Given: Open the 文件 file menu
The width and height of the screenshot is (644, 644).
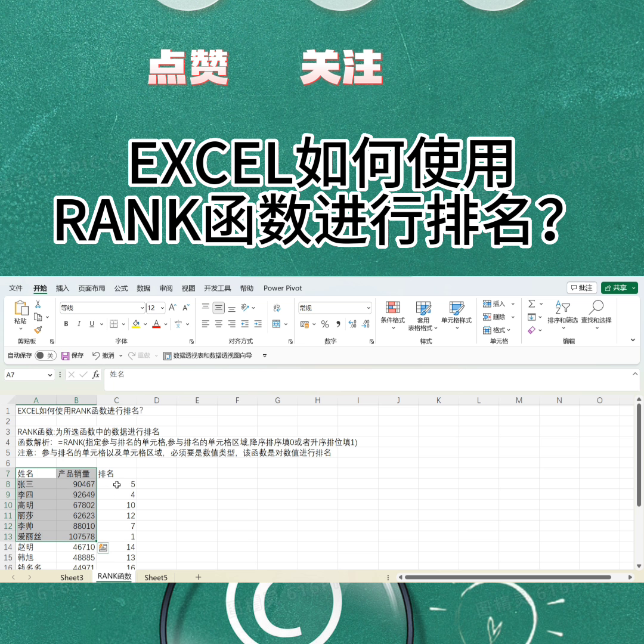Looking at the screenshot, I should click(x=16, y=288).
